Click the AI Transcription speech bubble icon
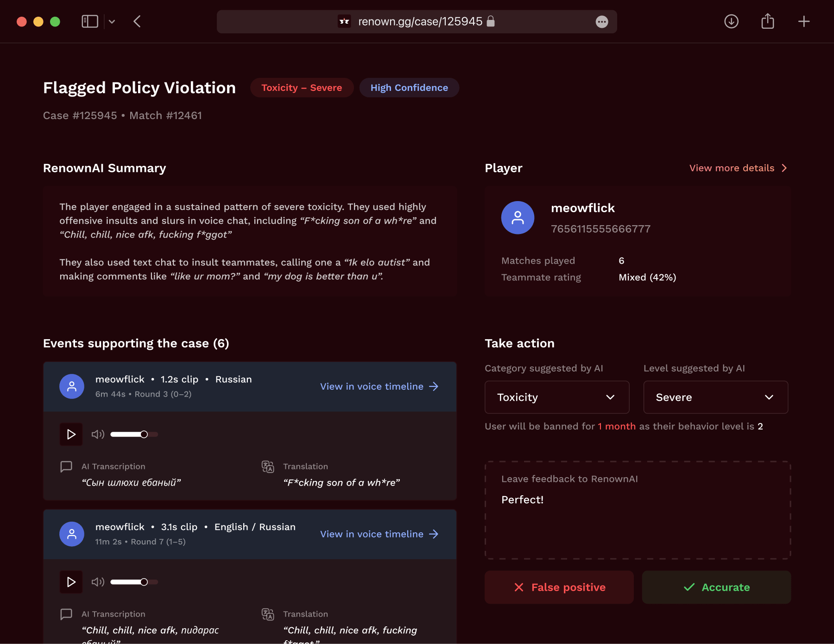The height and width of the screenshot is (644, 834). pyautogui.click(x=66, y=467)
